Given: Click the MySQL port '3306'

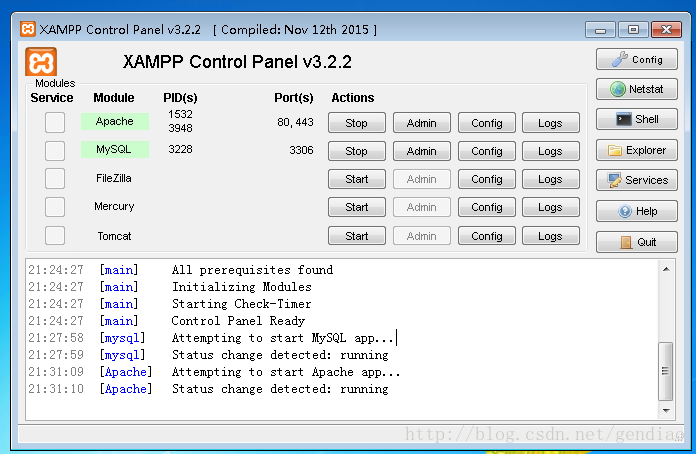Looking at the screenshot, I should tap(301, 150).
